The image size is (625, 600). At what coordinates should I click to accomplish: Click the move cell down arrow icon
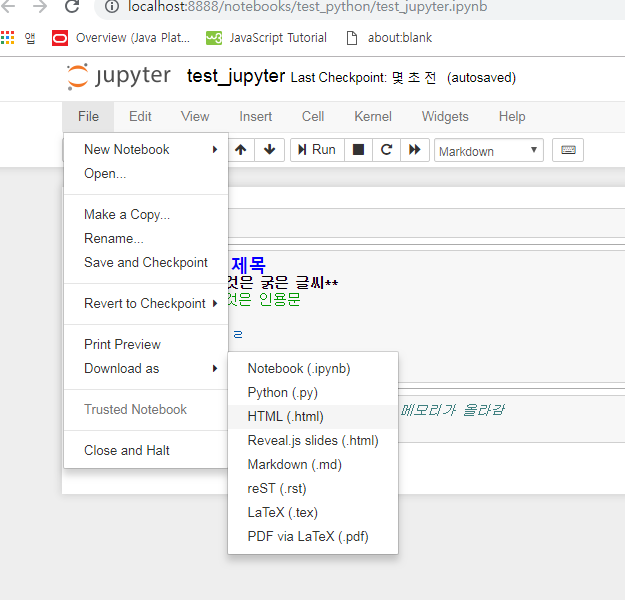(x=269, y=150)
